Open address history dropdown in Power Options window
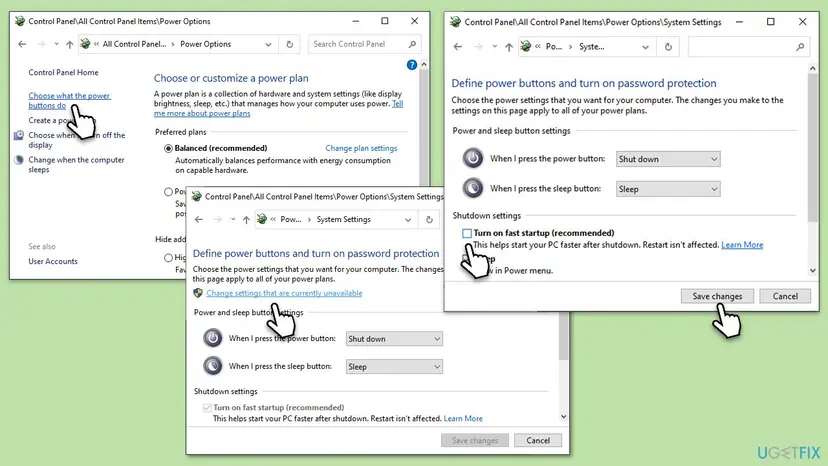The image size is (828, 466). click(x=268, y=44)
